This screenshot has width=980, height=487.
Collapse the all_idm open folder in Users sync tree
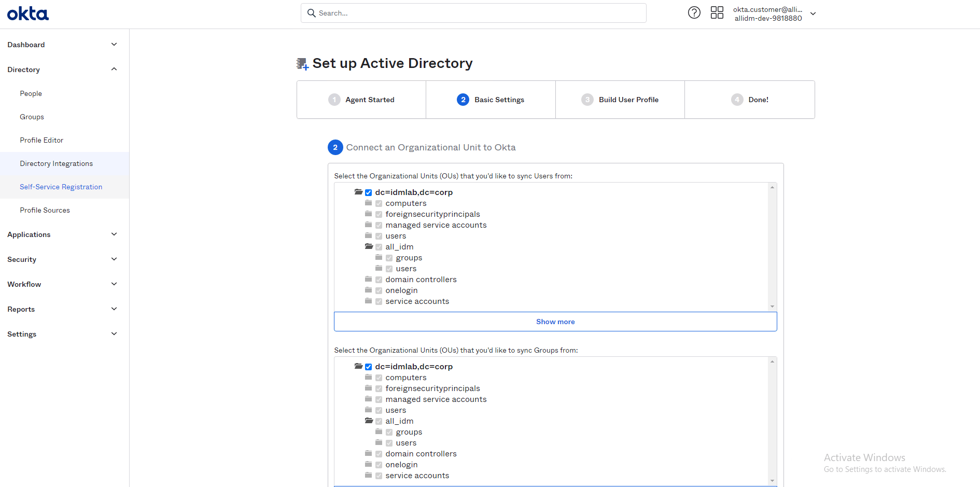click(369, 246)
